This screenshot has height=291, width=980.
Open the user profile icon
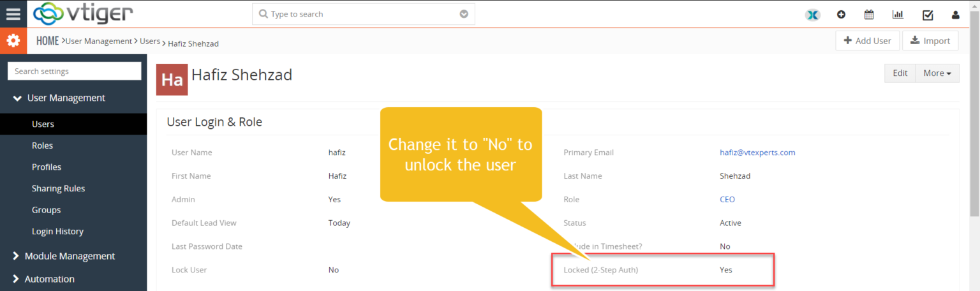(x=955, y=15)
